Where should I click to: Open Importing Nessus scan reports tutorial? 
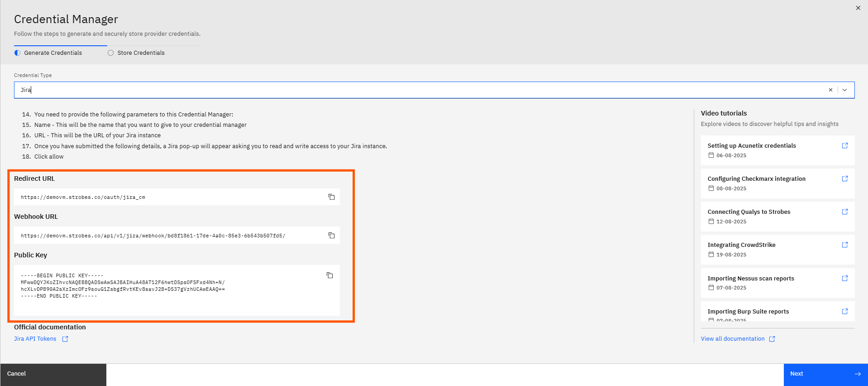click(x=777, y=283)
